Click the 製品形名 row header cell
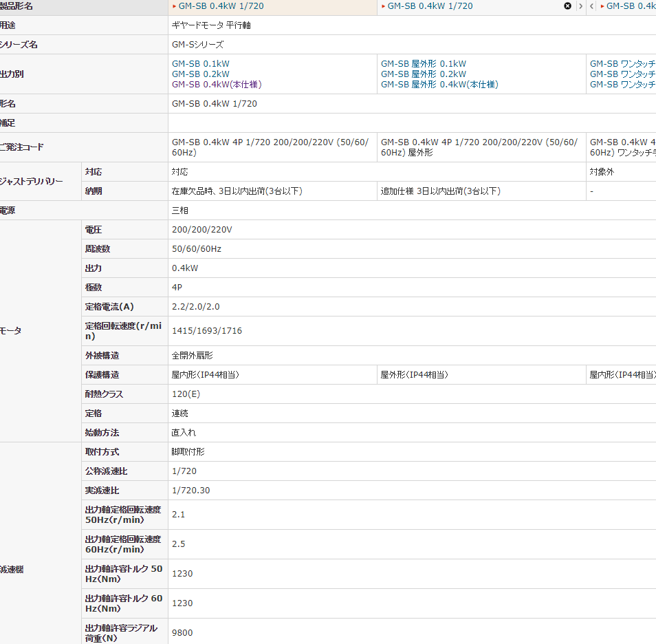The height and width of the screenshot is (644, 656). [17, 6]
